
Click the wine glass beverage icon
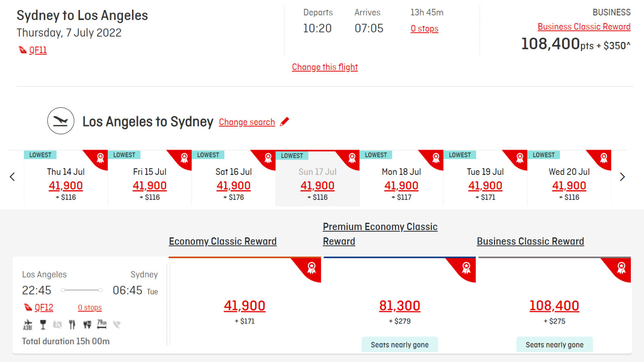[x=43, y=325]
